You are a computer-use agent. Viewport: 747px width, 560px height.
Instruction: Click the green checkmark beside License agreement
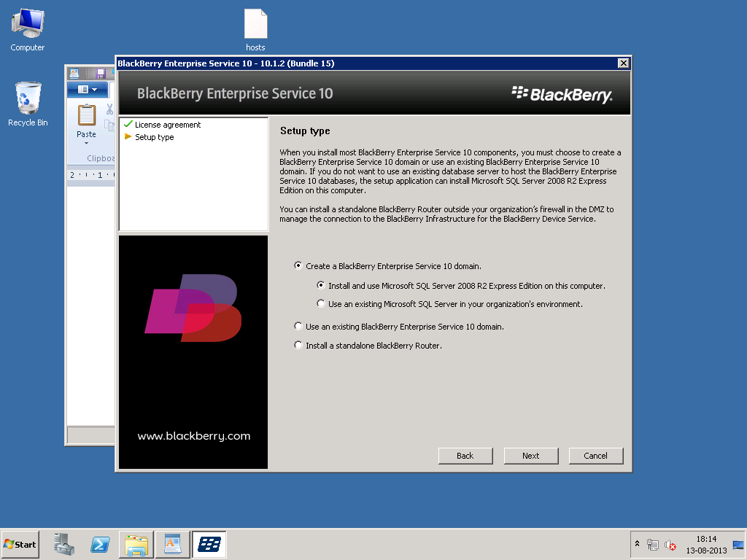click(x=128, y=124)
